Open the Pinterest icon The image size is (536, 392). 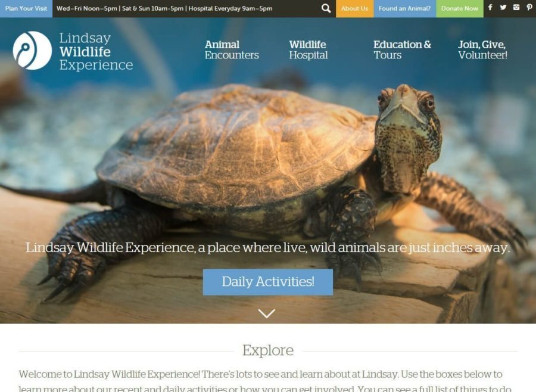coord(529,7)
